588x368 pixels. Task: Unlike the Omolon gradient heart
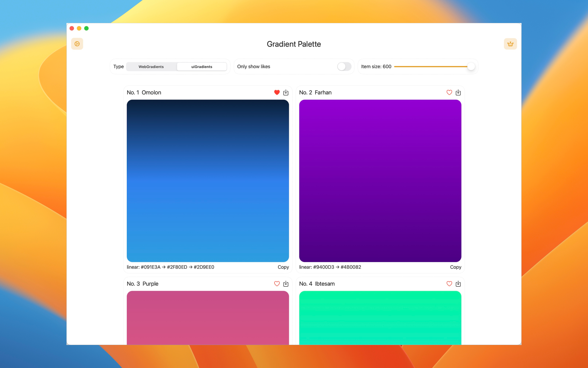click(277, 92)
